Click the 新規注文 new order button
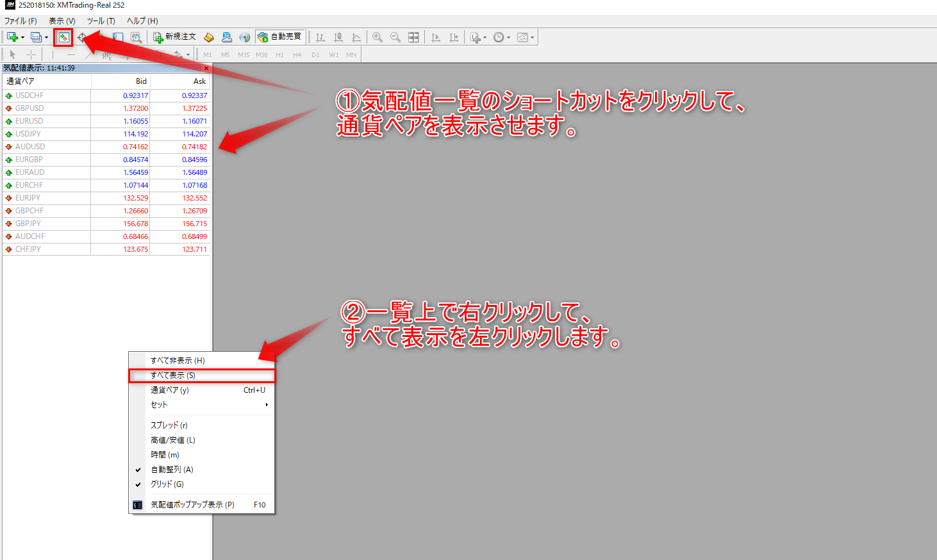 coord(174,37)
